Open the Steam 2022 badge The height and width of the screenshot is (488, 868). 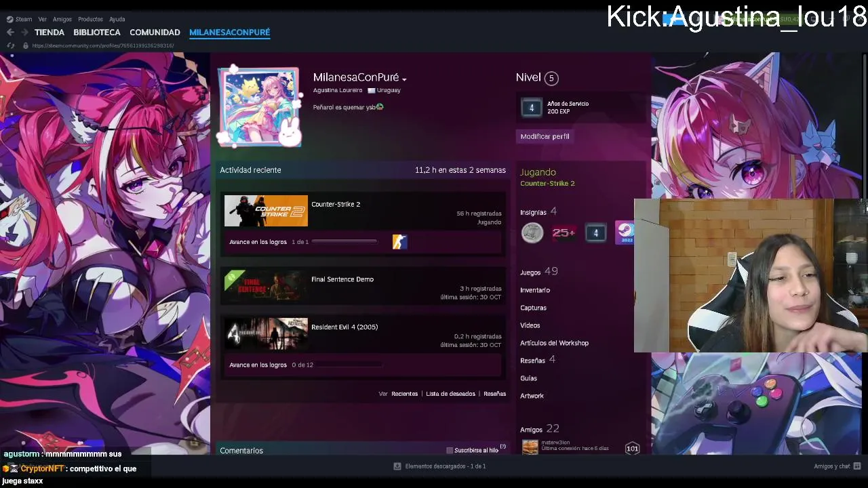(625, 232)
